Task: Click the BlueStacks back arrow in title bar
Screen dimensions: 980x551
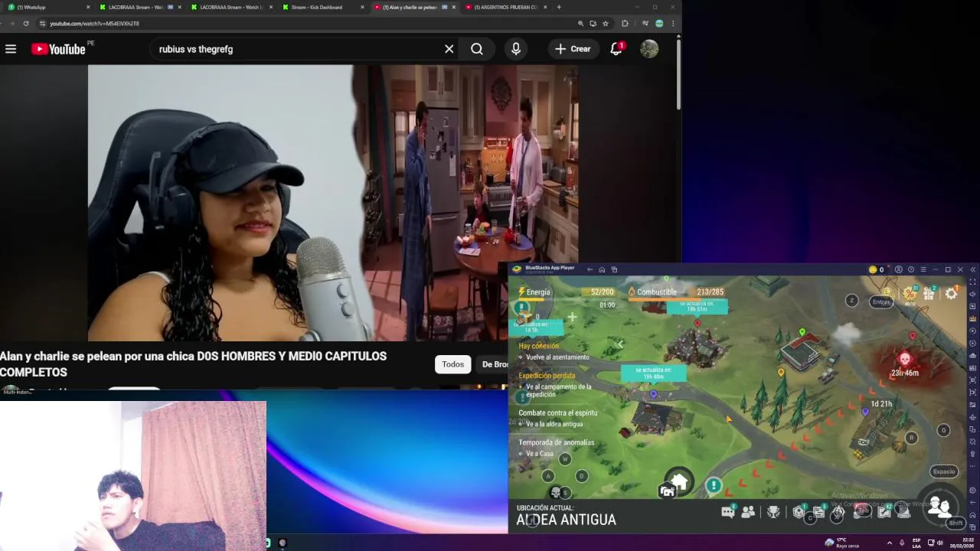Action: click(x=590, y=269)
